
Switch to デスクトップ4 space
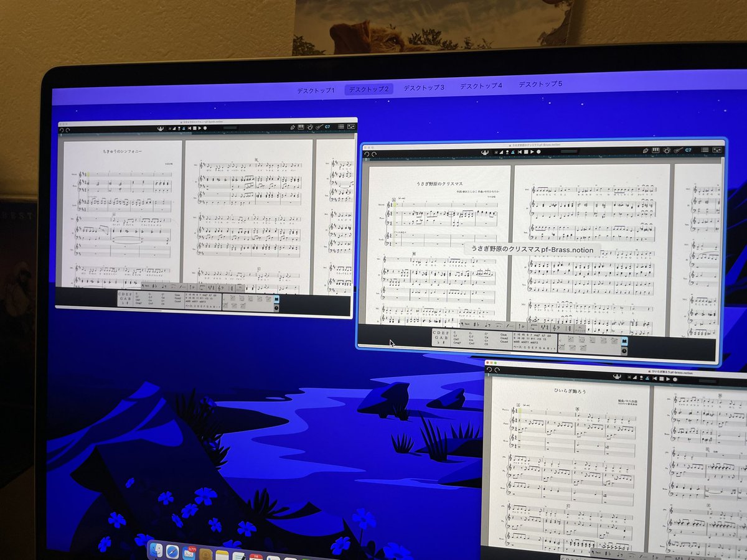pos(481,86)
